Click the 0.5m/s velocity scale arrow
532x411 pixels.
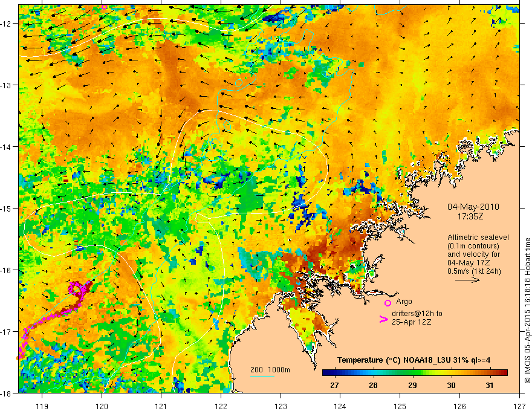click(467, 280)
